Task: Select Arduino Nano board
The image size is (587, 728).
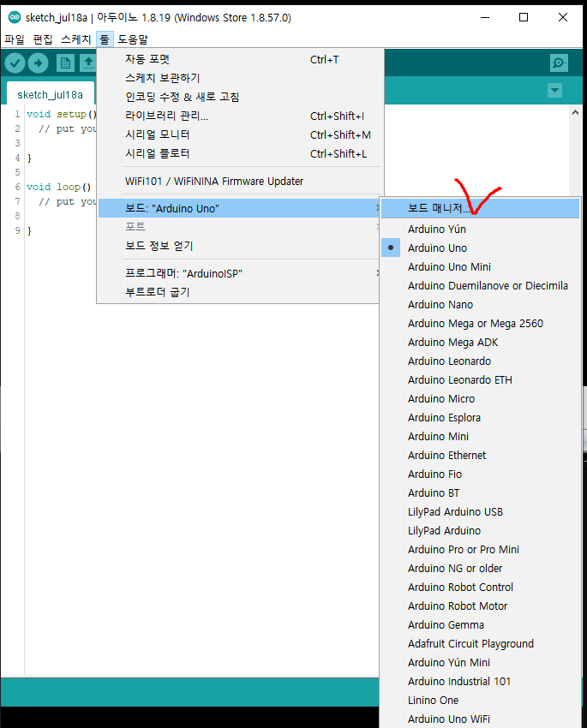Action: 480,305
